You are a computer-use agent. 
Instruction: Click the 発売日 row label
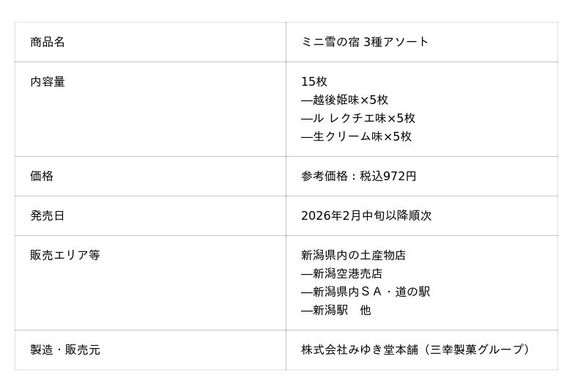[48, 215]
